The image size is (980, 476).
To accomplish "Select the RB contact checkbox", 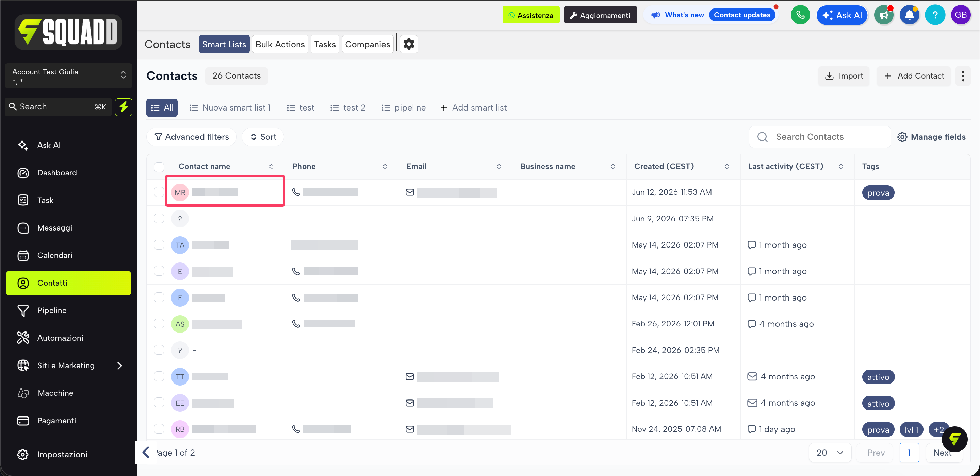I will 159,429.
